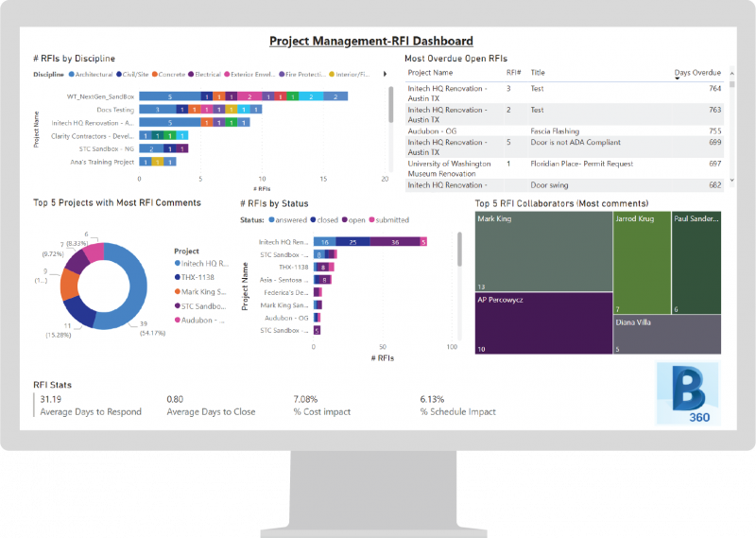Click the orange donut segment

click(x=69, y=285)
